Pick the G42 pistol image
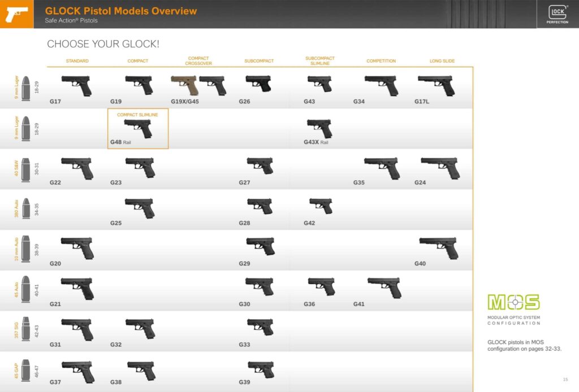 [x=321, y=206]
